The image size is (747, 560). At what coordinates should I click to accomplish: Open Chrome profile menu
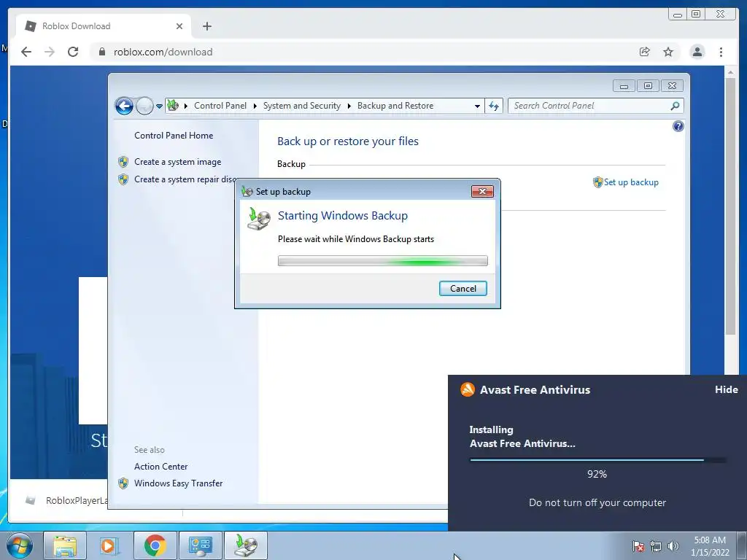pos(697,52)
